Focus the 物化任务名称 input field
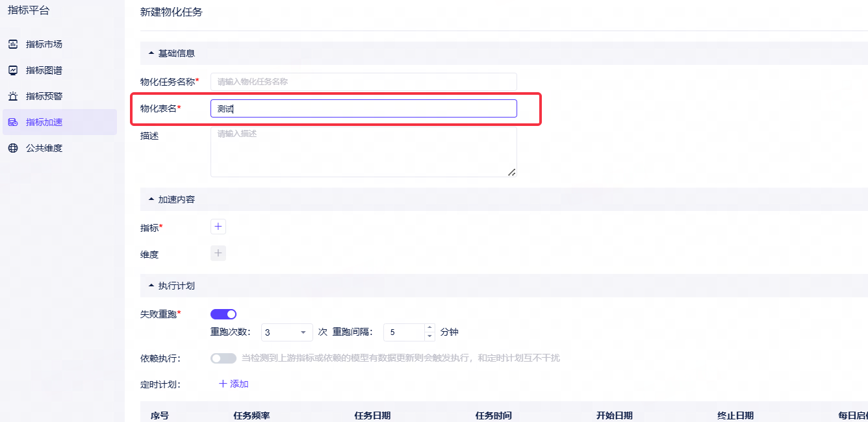This screenshot has height=422, width=868. tap(364, 82)
